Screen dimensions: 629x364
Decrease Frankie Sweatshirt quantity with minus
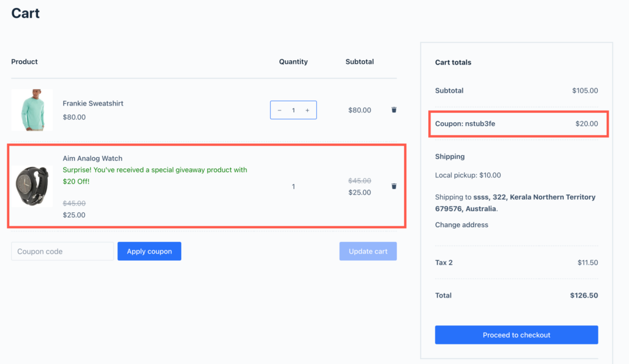tap(279, 110)
